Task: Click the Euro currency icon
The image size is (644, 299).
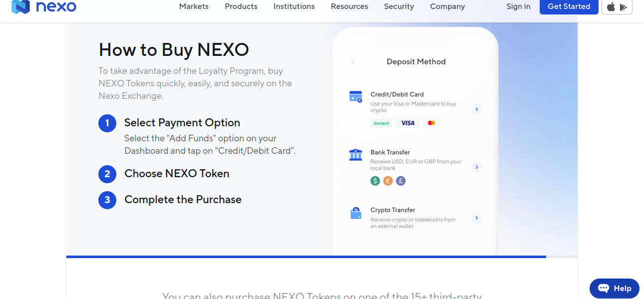Action: 388,181
